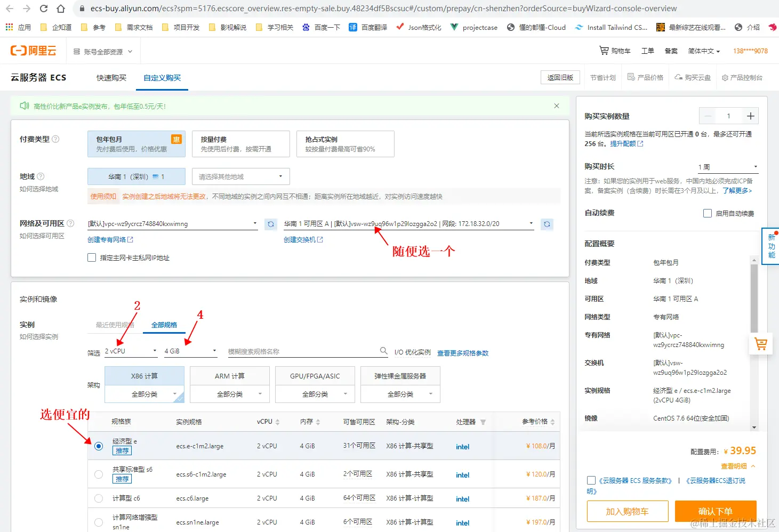Image resolution: width=779 pixels, height=532 pixels.
Task: Open the 购物车 cart in the header
Action: click(615, 51)
